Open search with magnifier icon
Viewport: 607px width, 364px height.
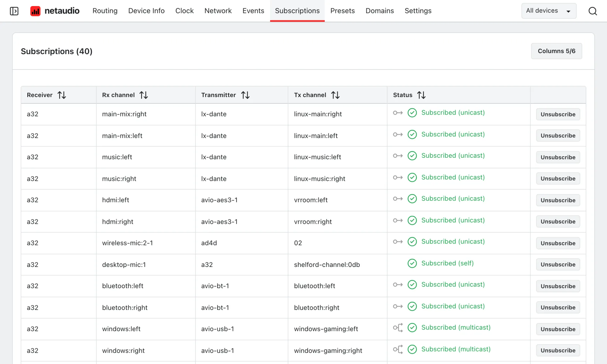pyautogui.click(x=592, y=11)
